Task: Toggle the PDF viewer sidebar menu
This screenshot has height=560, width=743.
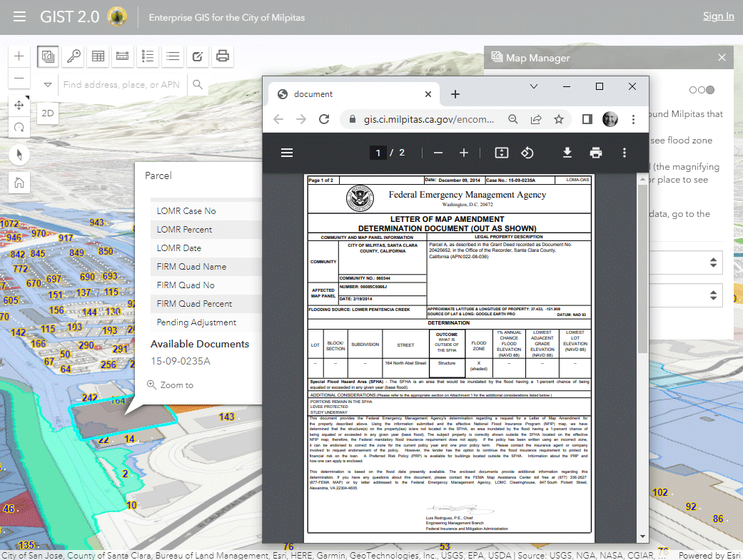Action: (x=287, y=153)
